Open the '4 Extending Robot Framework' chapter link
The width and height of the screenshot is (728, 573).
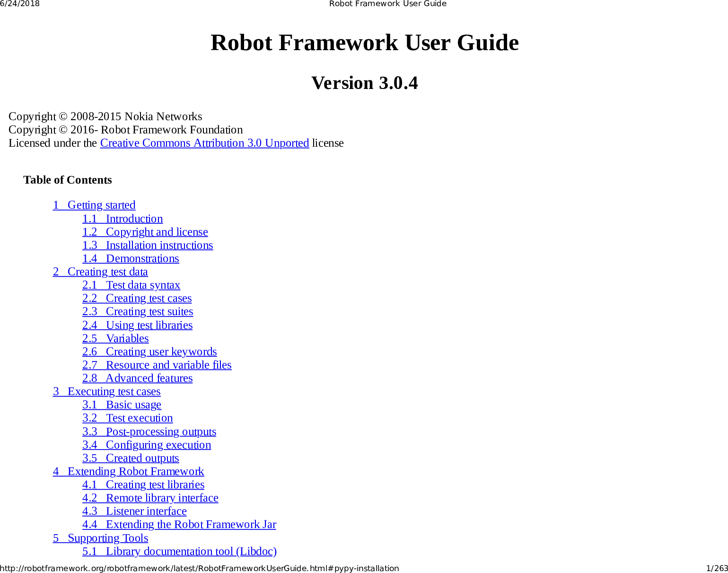pos(128,471)
